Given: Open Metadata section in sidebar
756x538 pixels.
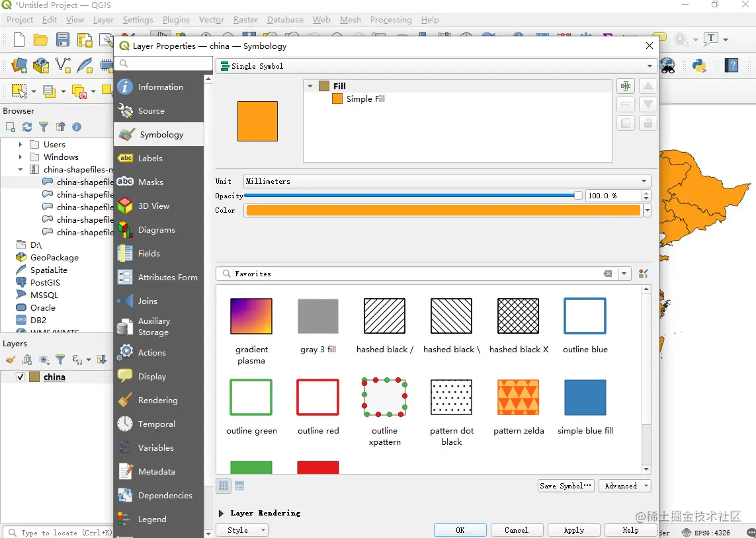Looking at the screenshot, I should coord(159,471).
